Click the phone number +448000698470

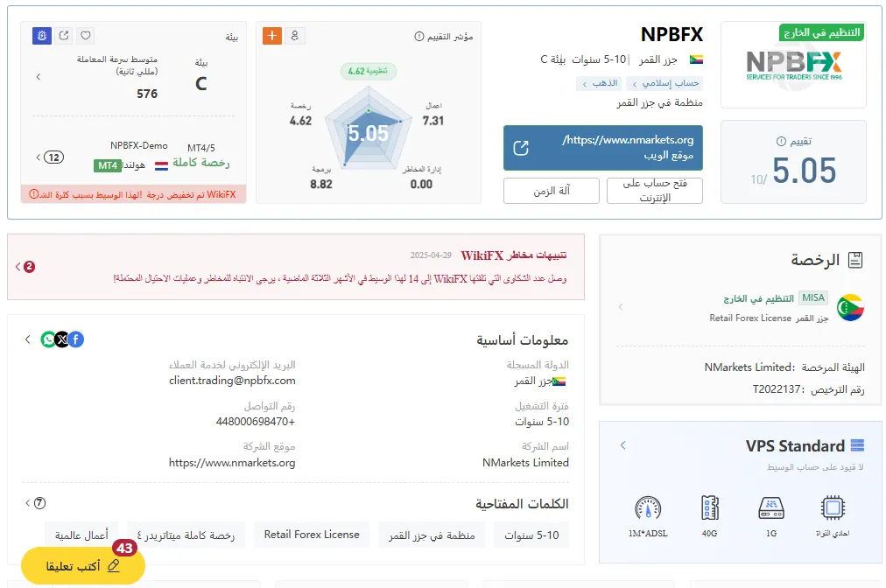tap(256, 422)
